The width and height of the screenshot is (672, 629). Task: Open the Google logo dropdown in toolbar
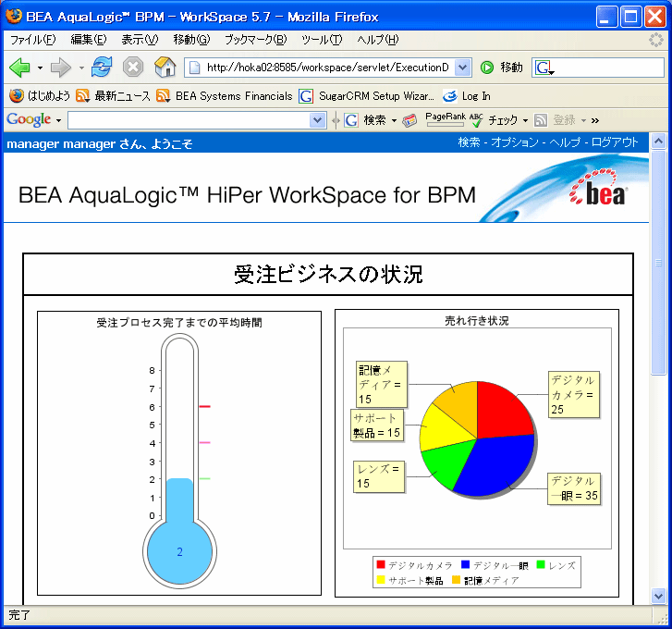[59, 120]
